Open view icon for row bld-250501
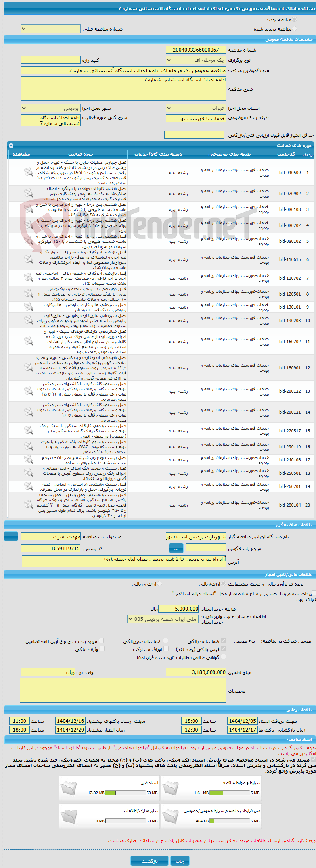This screenshot has width=316, height=868. 29,473
